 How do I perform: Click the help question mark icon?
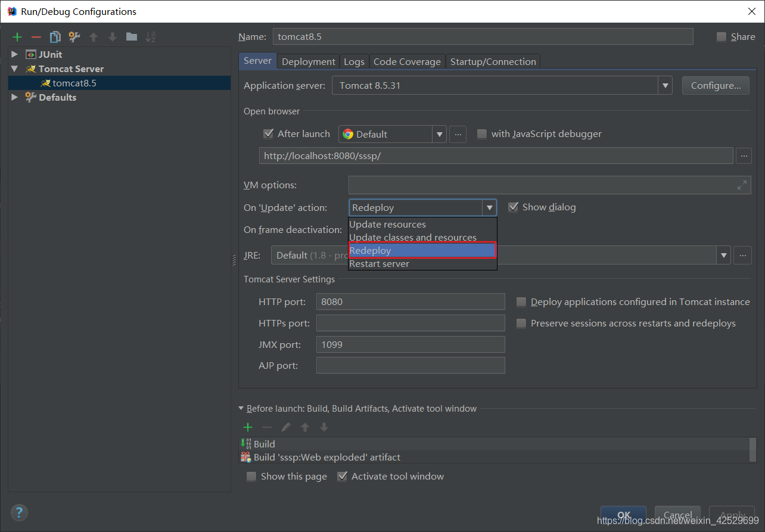19,512
